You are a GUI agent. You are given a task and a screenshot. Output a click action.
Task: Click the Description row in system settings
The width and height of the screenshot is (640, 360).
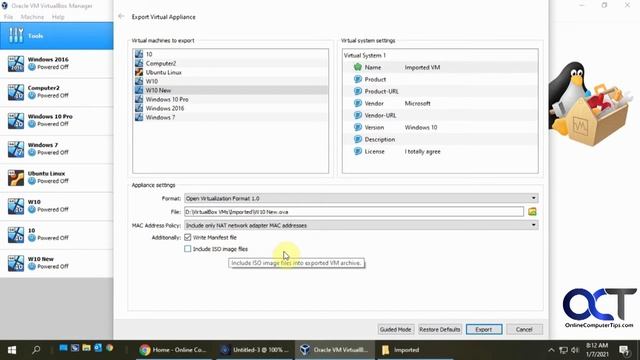pos(440,140)
